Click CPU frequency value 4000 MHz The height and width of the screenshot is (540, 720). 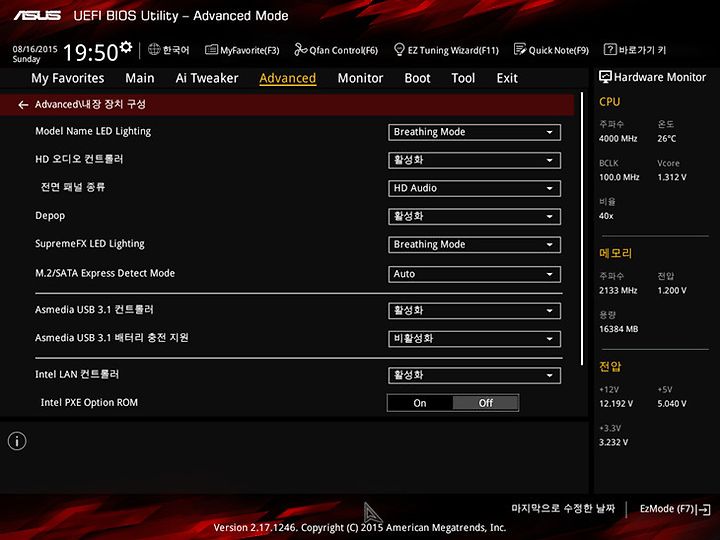coord(618,139)
